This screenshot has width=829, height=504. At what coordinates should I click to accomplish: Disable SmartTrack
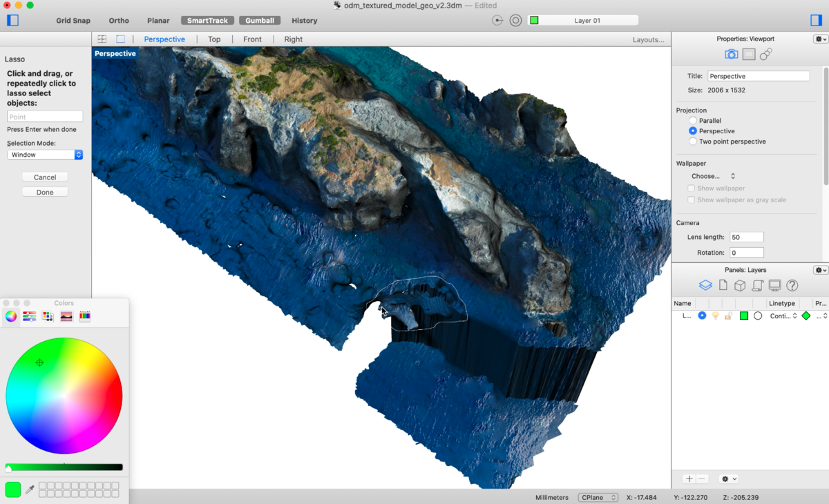point(208,21)
